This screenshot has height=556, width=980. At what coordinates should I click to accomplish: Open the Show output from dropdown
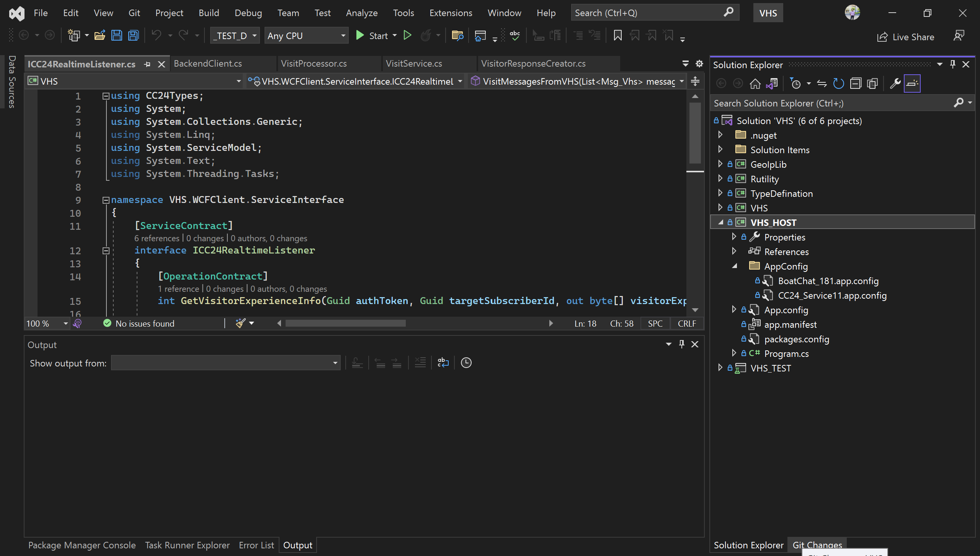click(225, 363)
